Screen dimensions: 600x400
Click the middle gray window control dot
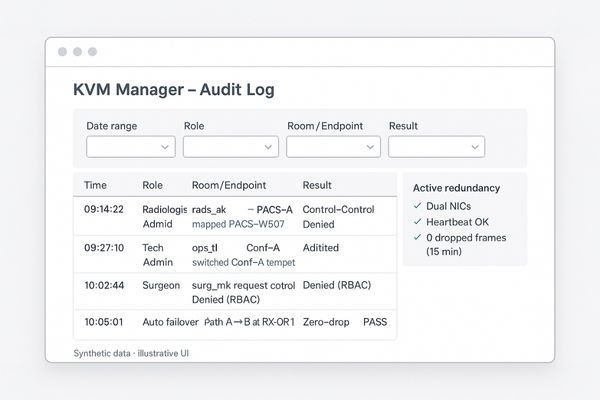[77, 52]
